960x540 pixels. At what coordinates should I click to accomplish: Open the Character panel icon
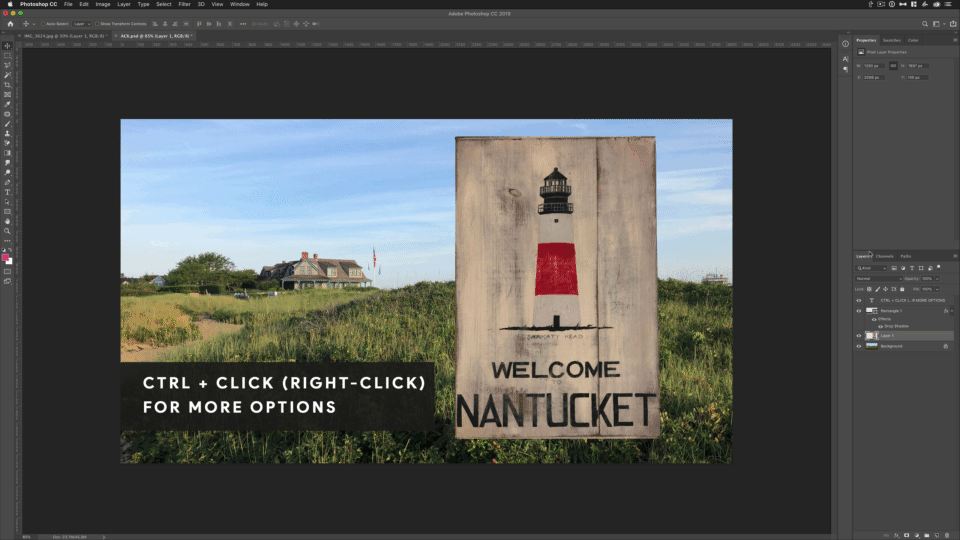846,59
